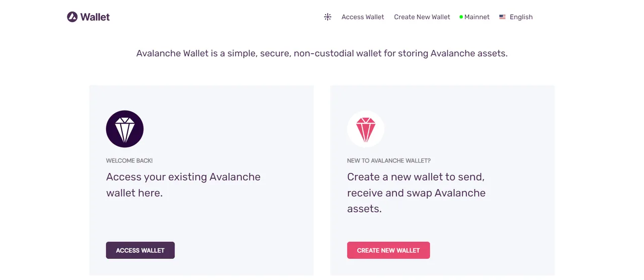Click the US flag icon

pyautogui.click(x=503, y=17)
